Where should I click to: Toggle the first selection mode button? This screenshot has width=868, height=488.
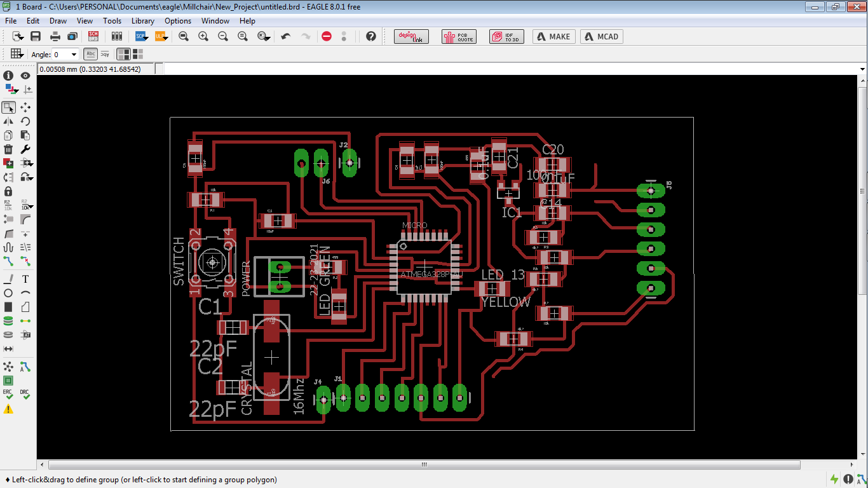pos(123,54)
